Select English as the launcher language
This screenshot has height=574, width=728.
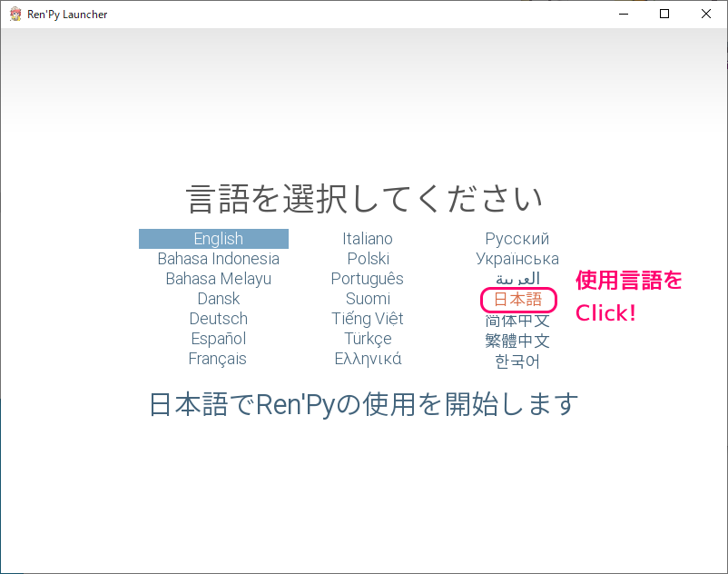[213, 239]
